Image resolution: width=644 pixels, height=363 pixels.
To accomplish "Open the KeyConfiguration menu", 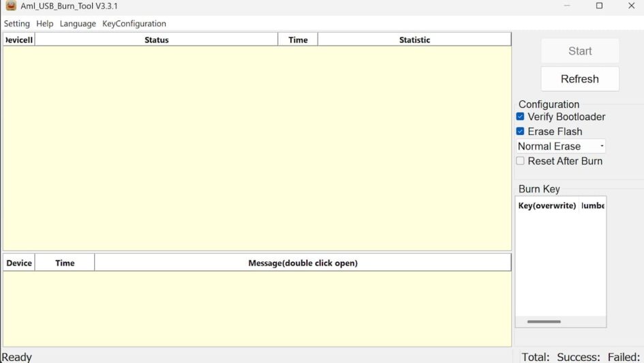I will pyautogui.click(x=134, y=23).
